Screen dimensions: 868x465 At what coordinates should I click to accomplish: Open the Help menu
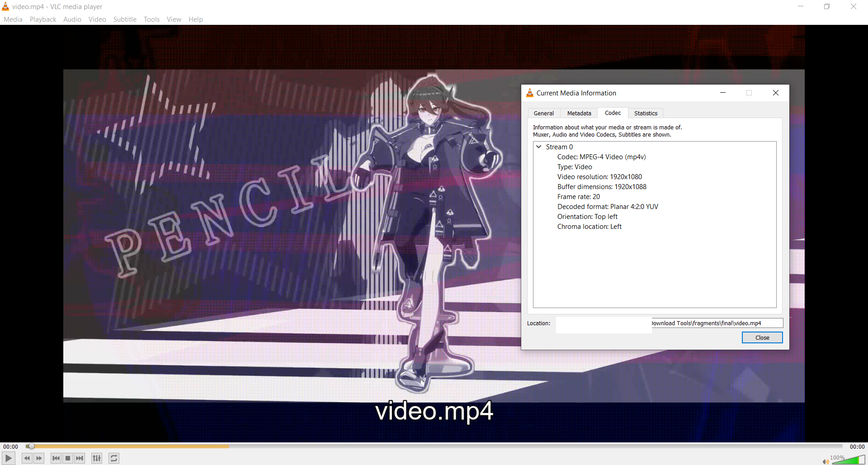pos(196,19)
